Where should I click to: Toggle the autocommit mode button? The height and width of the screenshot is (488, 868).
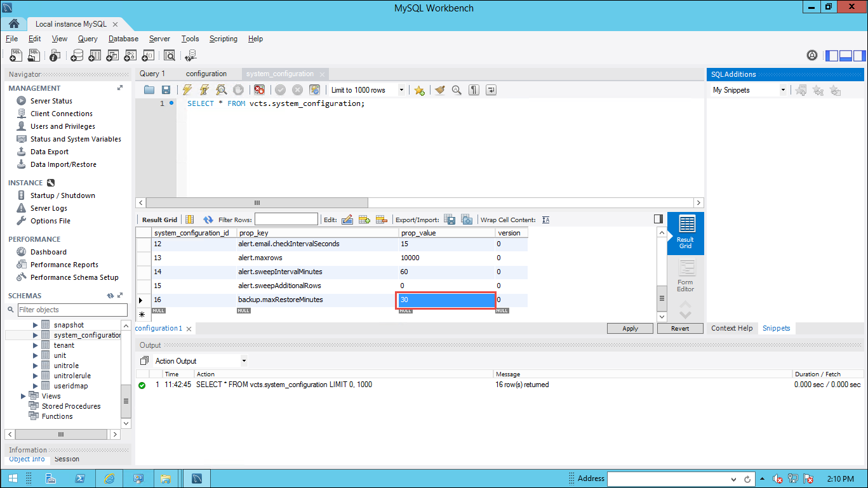[x=314, y=90]
